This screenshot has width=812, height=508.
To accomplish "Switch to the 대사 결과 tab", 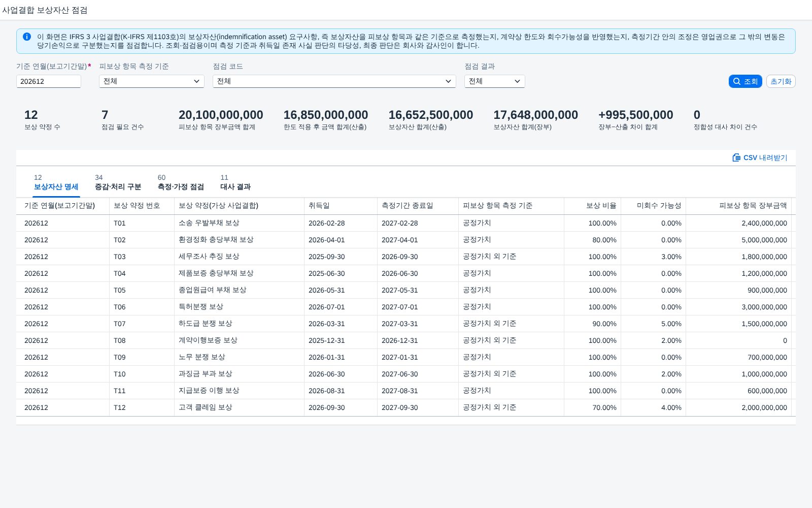I will 235,182.
